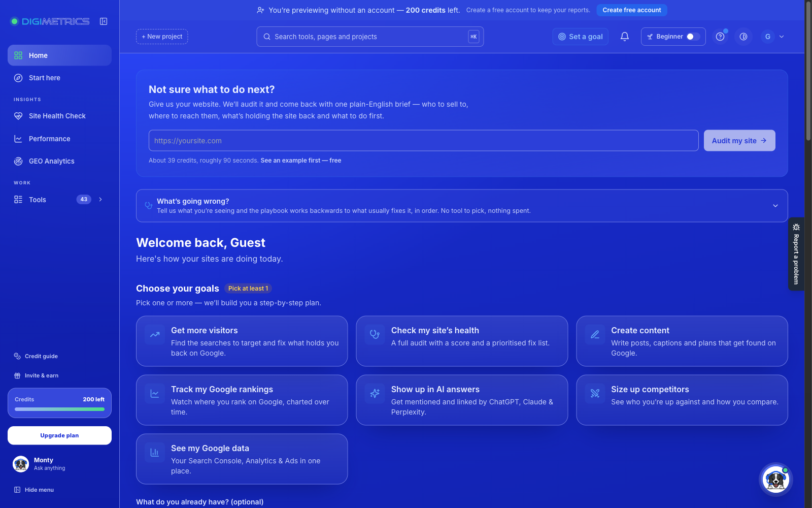
Task: Open Performance in sidebar
Action: (59, 139)
